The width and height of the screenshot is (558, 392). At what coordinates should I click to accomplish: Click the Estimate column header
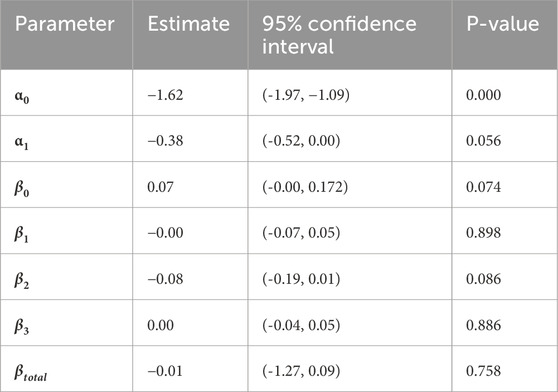(189, 24)
